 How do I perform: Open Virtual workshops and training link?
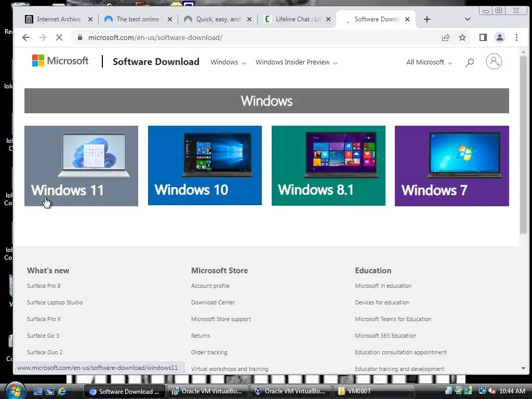[229, 369]
